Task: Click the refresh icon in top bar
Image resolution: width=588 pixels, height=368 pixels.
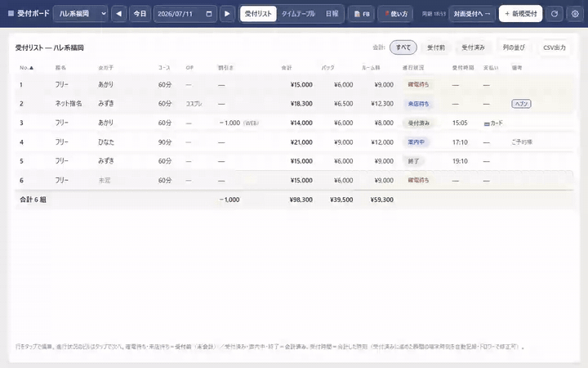Action: pos(555,14)
